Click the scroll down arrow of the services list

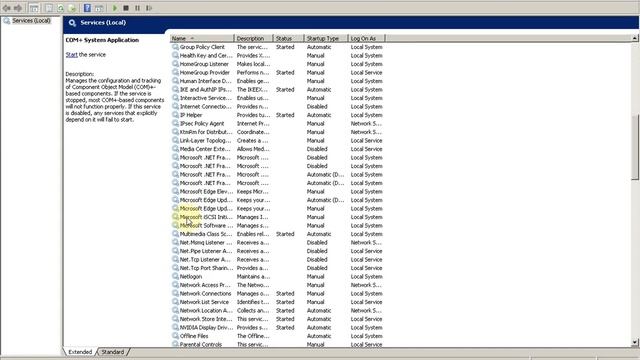[x=635, y=342]
